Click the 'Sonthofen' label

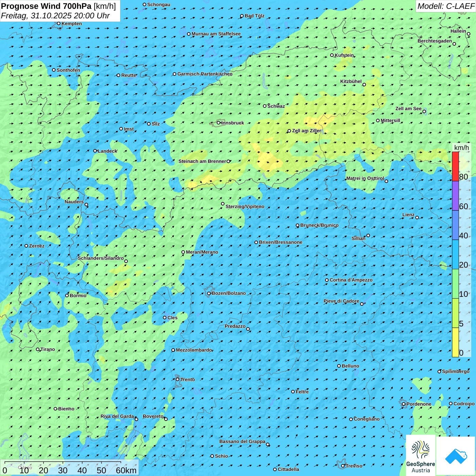(68, 70)
